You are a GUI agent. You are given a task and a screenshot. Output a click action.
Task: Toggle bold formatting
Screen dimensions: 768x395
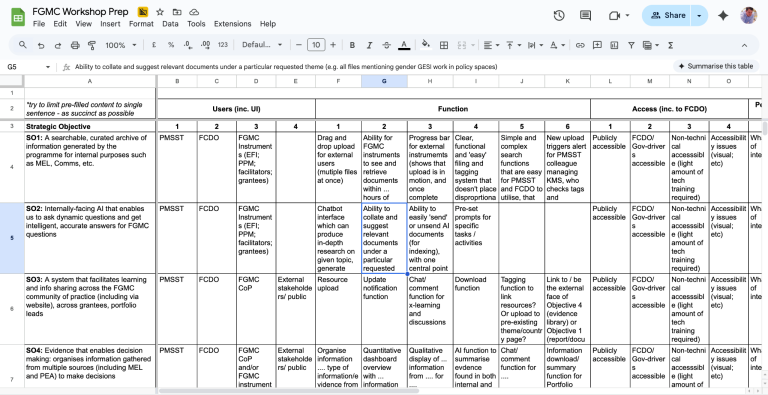(352, 45)
